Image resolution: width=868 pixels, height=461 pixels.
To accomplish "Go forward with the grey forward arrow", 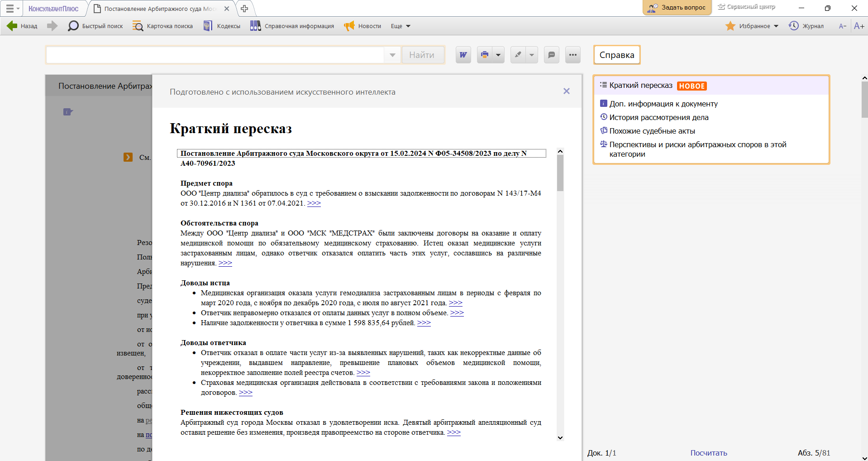I will click(x=52, y=26).
